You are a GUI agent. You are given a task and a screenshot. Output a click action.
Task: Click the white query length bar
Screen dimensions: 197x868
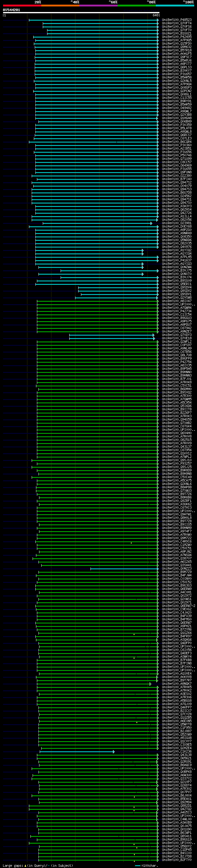click(x=81, y=12)
